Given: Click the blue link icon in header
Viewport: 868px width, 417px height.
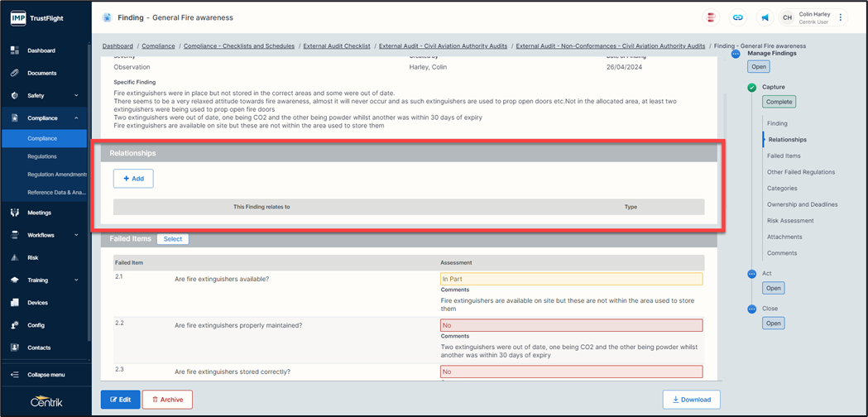Looking at the screenshot, I should 738,17.
